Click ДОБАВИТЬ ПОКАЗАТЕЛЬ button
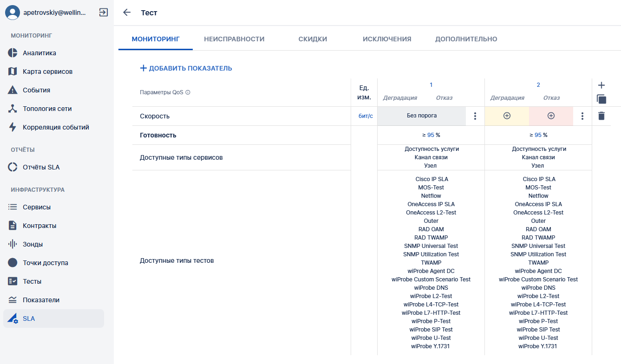Screen dimensions: 621x364 186,68
